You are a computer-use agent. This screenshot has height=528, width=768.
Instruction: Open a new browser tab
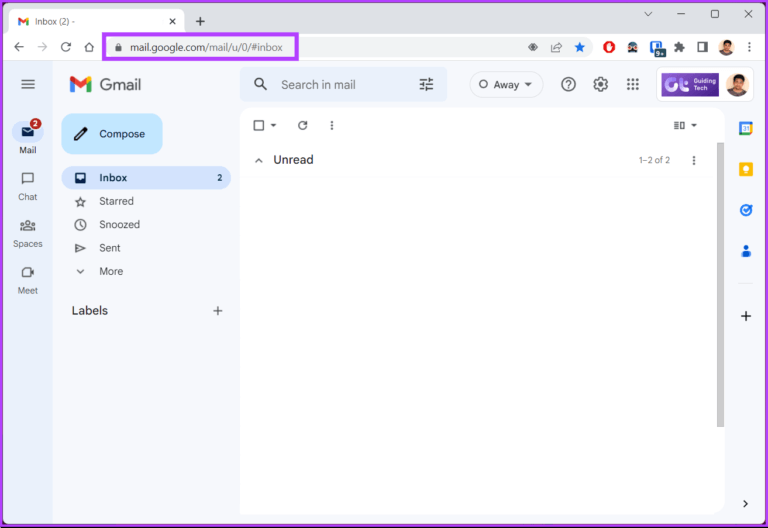tap(200, 22)
